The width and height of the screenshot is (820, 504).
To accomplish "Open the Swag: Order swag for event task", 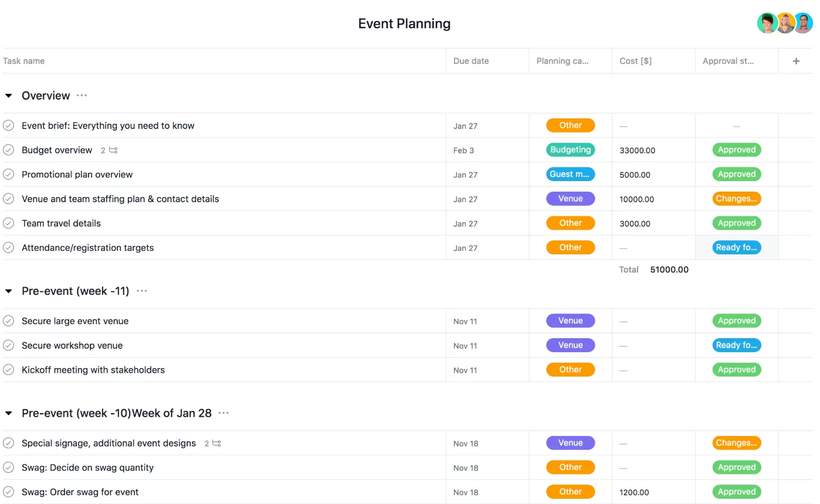I will point(80,492).
